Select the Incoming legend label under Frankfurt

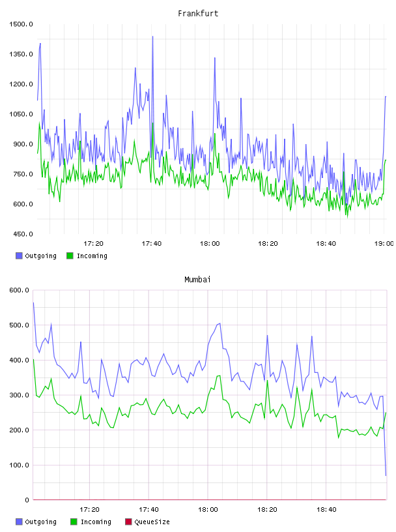point(92,256)
